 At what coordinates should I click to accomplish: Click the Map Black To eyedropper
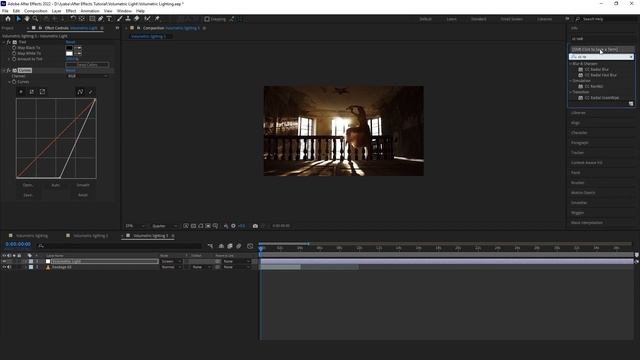[78, 48]
